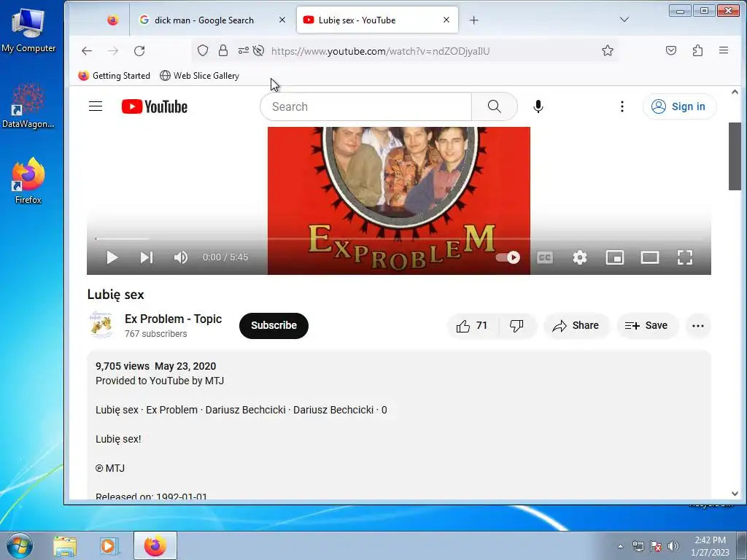This screenshot has height=560, width=747.
Task: Click the Ex Problem channel avatar
Action: point(101,325)
